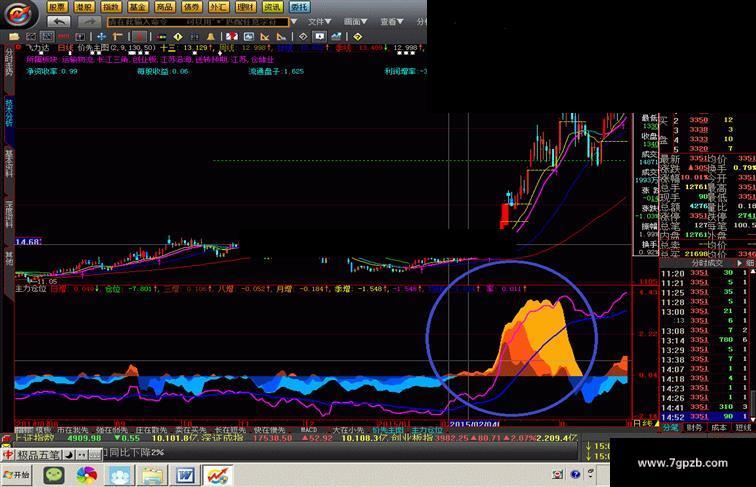Select the 市在我先 indicator tab

73,430
